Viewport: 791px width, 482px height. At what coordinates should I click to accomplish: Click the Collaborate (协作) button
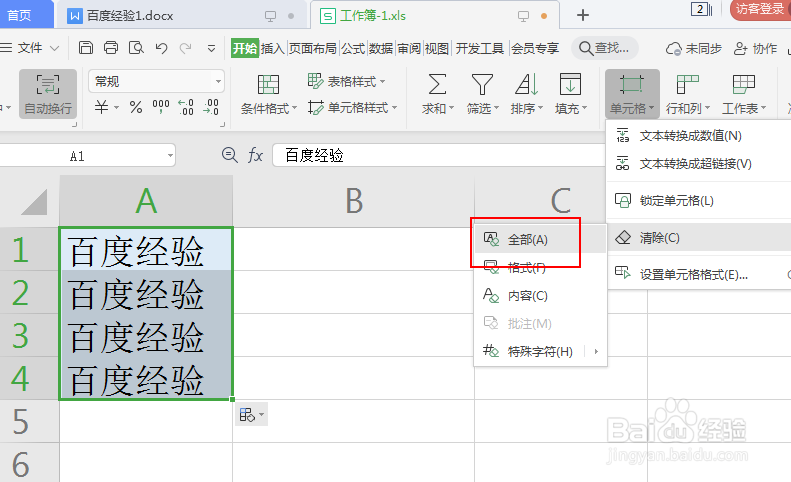tap(755, 48)
